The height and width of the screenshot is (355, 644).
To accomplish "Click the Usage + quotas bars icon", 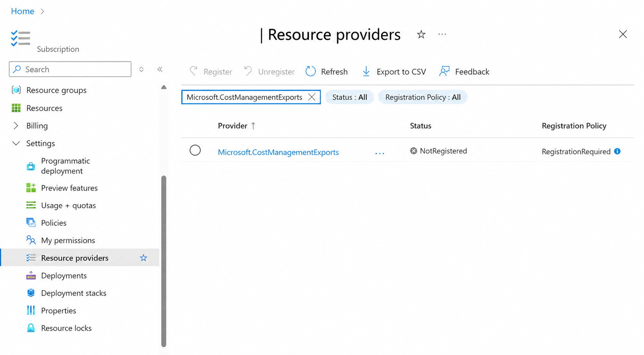I will [x=31, y=205].
